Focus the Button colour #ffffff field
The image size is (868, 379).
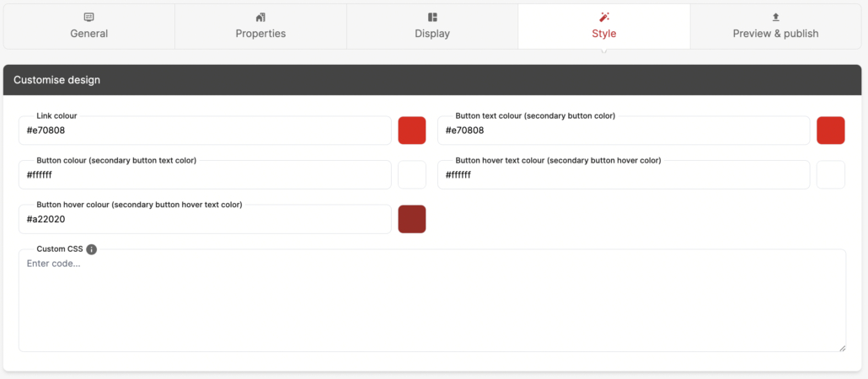pos(205,175)
